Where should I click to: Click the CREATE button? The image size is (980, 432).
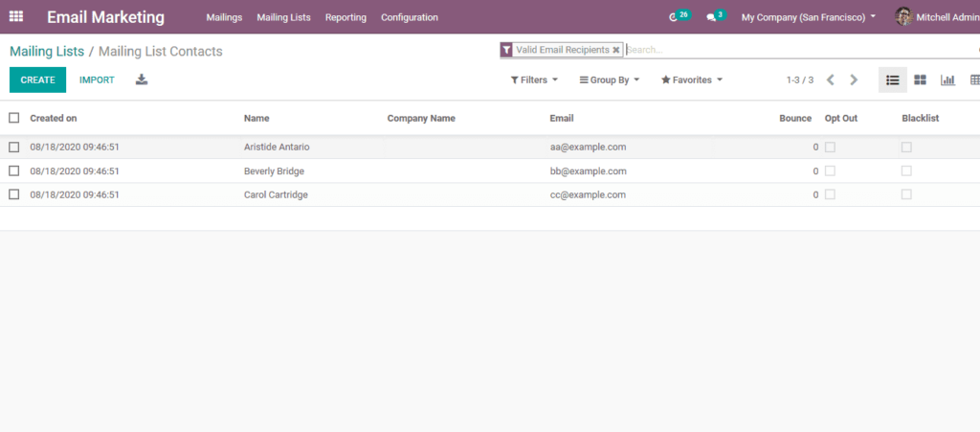point(37,80)
